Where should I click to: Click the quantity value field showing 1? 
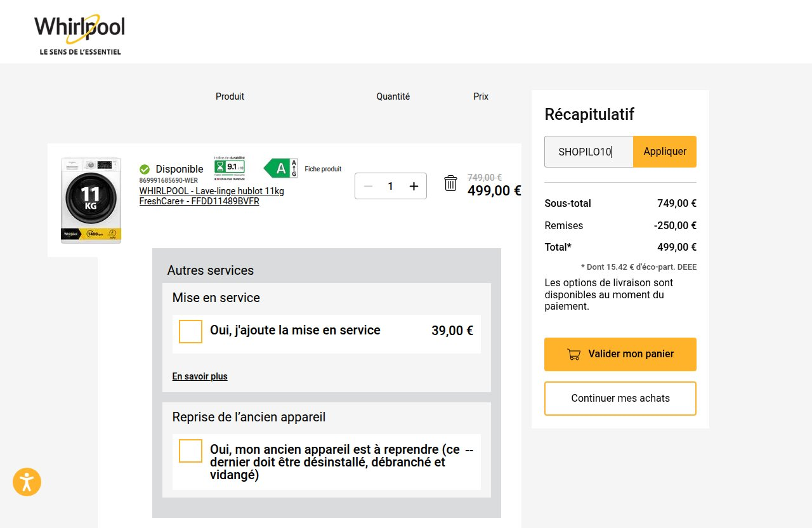tap(391, 186)
